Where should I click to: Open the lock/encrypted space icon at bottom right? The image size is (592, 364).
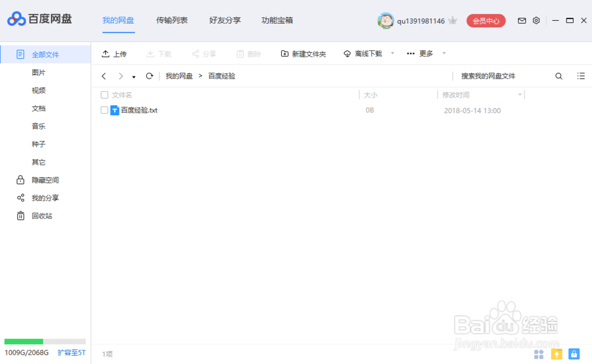pyautogui.click(x=573, y=353)
